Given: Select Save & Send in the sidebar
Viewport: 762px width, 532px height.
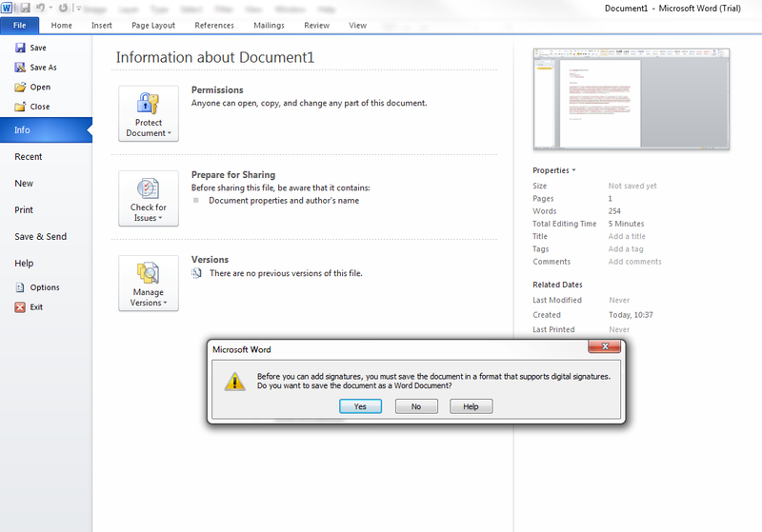Looking at the screenshot, I should click(x=40, y=237).
